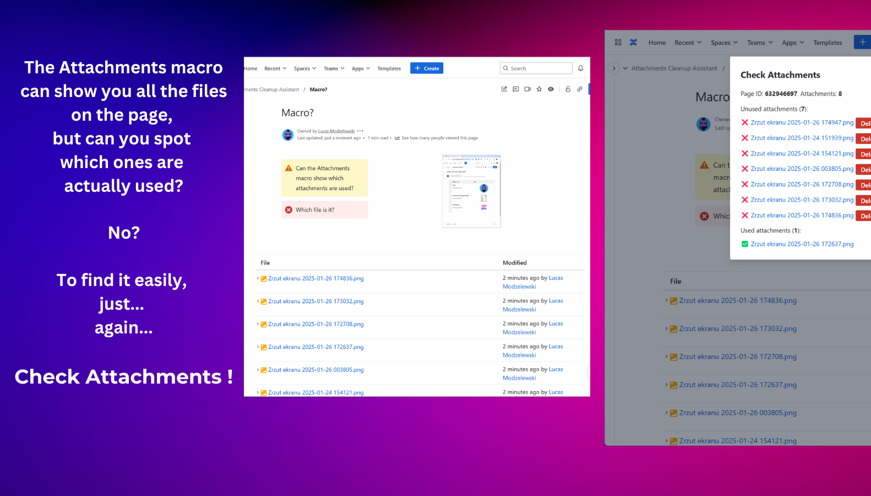Click file icon of 174836.png in left list

[264, 279]
